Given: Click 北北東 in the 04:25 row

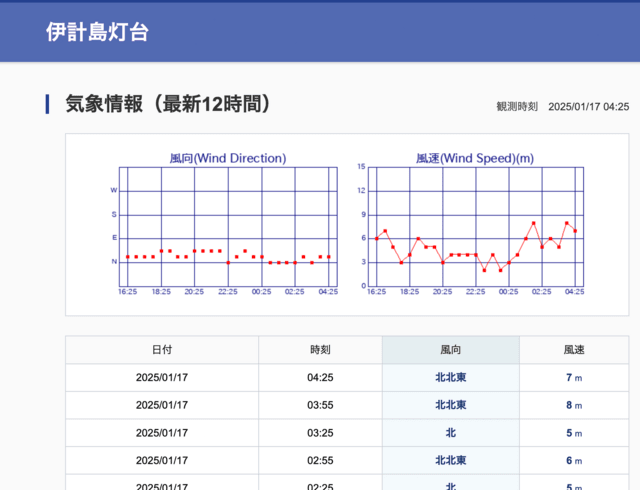Looking at the screenshot, I should (451, 377).
